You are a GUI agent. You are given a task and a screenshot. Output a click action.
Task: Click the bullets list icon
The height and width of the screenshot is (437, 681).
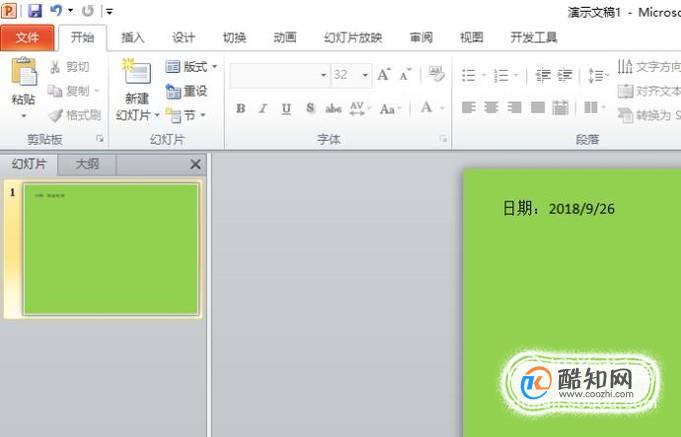click(468, 75)
